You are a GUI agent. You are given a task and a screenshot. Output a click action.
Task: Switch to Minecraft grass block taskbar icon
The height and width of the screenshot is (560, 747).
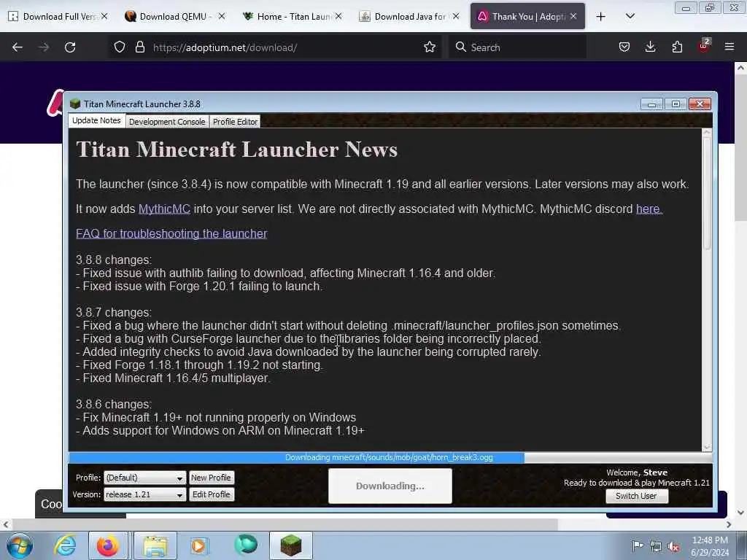(290, 545)
